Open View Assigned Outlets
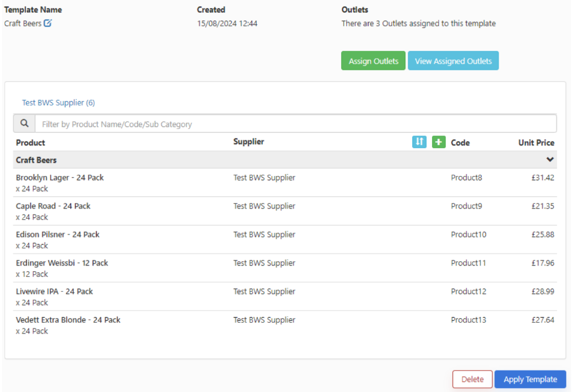573x392 pixels. (453, 61)
